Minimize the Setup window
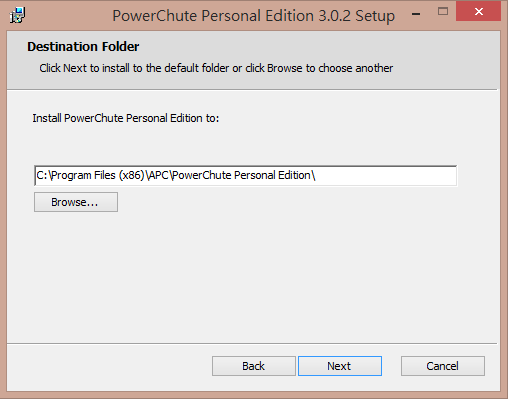Screen dimensions: 508x399 pyautogui.click(x=416, y=14)
